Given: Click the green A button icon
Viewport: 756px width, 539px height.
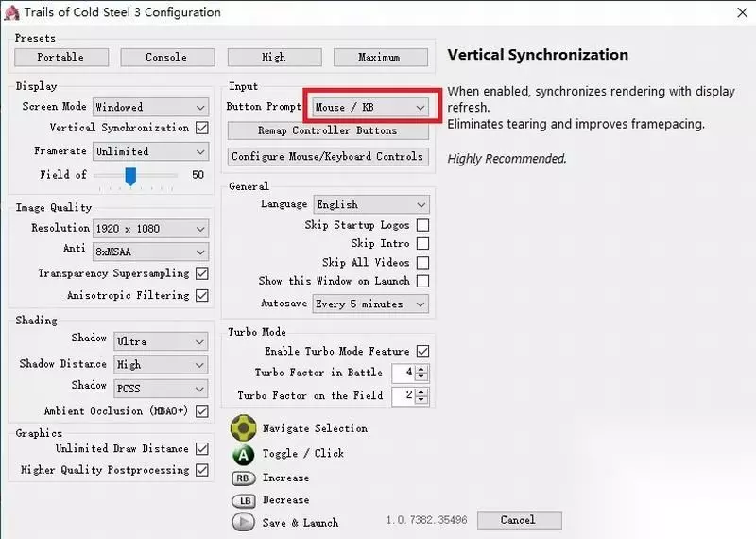Looking at the screenshot, I should pyautogui.click(x=244, y=454).
